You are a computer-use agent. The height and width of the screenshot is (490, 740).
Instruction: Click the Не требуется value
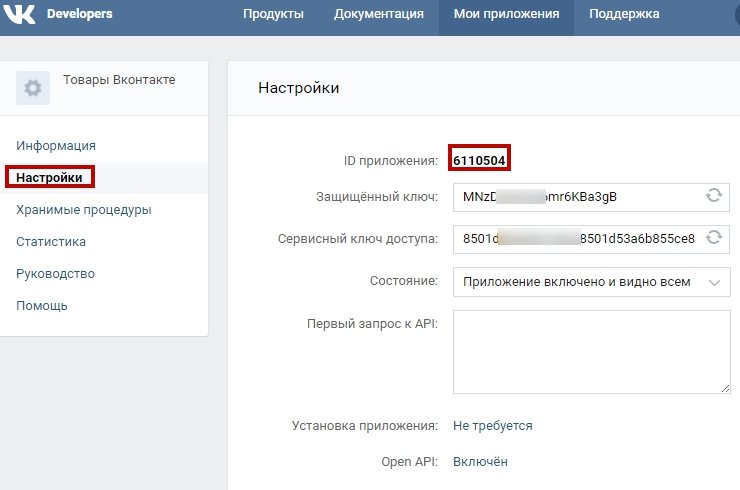492,426
